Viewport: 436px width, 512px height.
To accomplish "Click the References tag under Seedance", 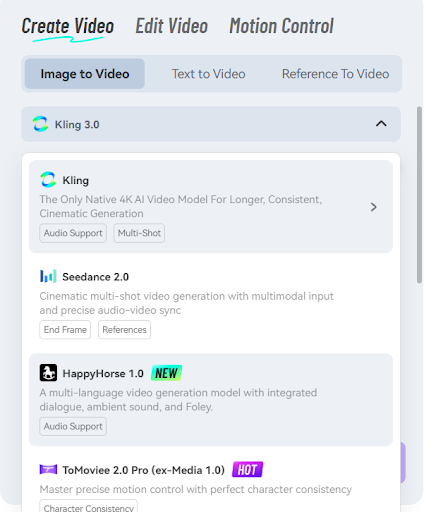I will (x=124, y=330).
